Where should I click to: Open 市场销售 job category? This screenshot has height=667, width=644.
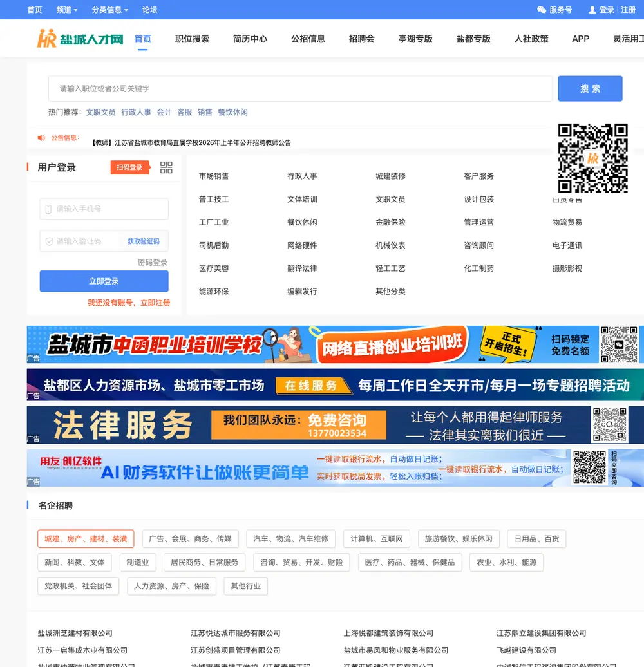(214, 176)
